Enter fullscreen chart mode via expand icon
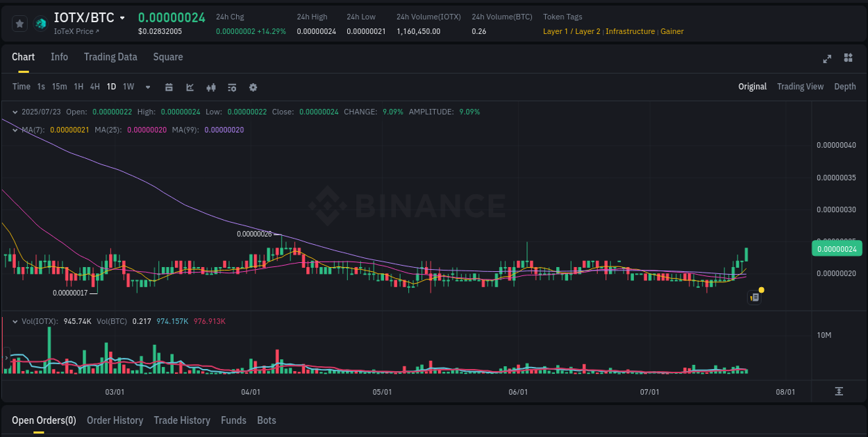The width and height of the screenshot is (868, 437). (827, 59)
